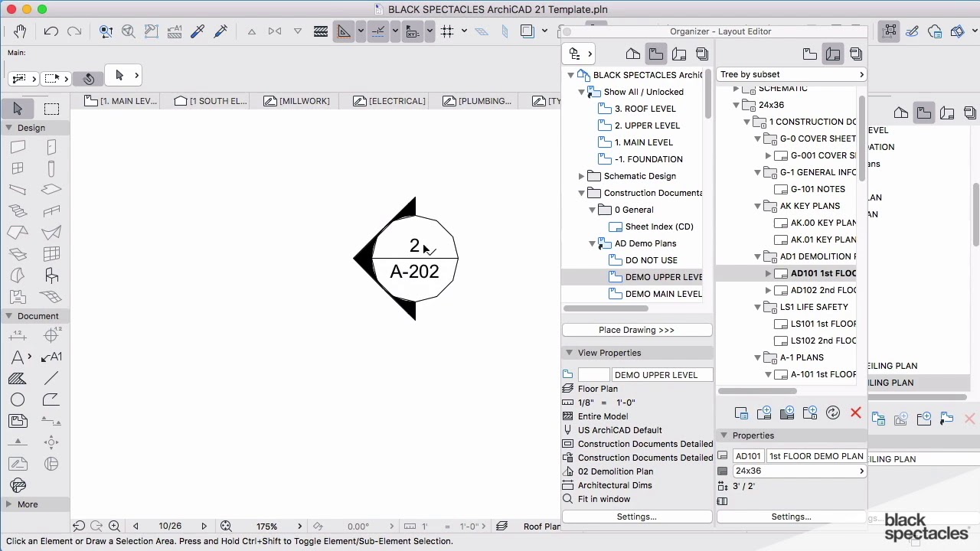
Task: Toggle the XY coordinates tracker button
Action: (x=413, y=31)
